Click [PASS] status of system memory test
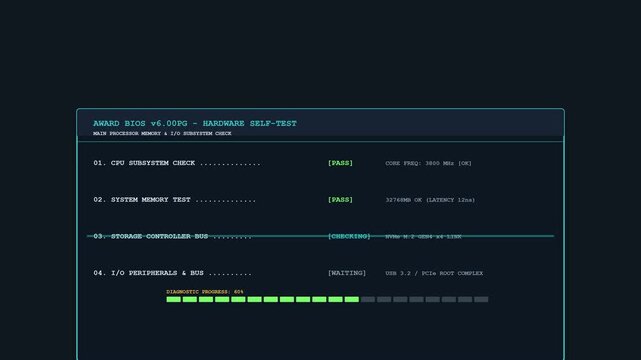 coord(340,200)
